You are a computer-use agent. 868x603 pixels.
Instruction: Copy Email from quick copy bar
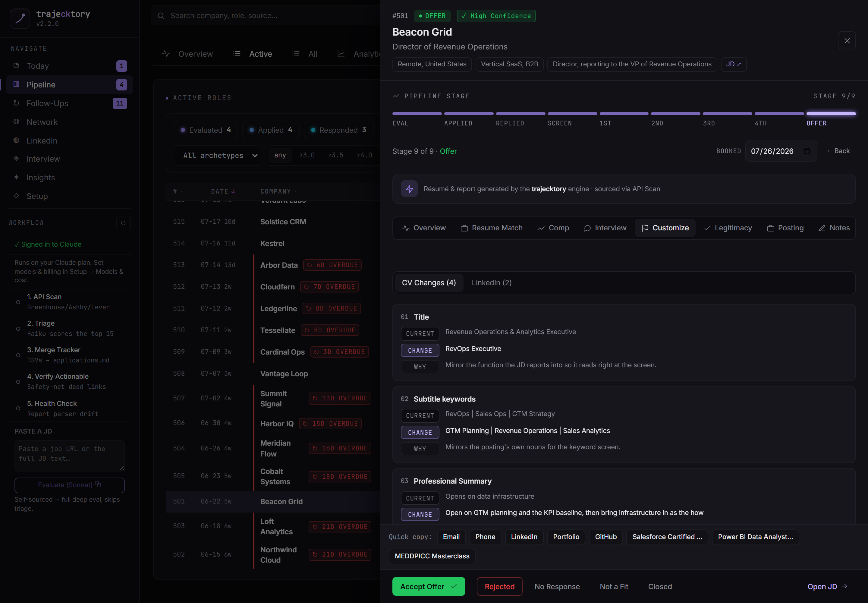pyautogui.click(x=451, y=537)
